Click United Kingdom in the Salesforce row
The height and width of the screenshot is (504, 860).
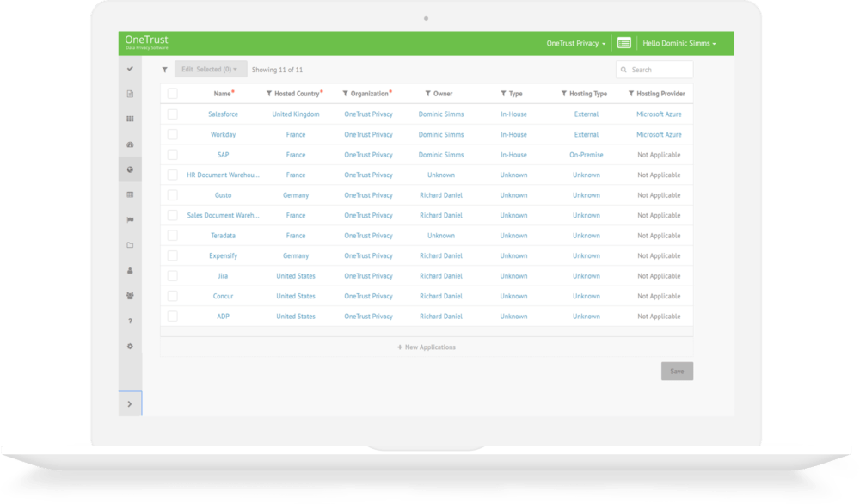[296, 114]
